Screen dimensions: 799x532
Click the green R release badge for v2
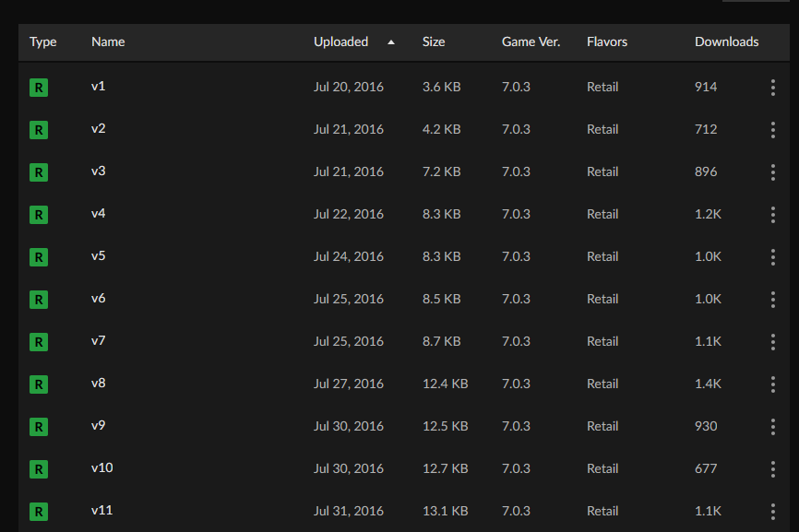point(39,130)
